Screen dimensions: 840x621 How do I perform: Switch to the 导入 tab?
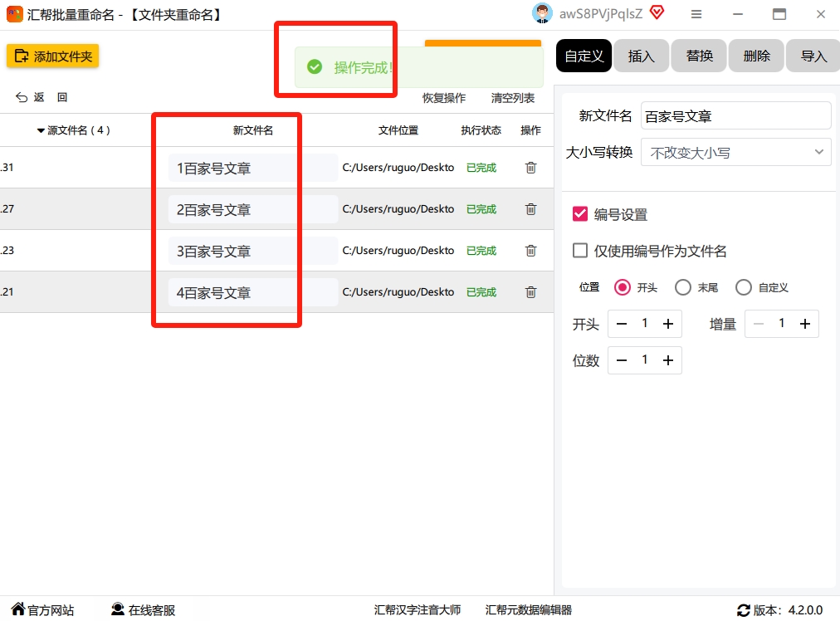click(x=813, y=55)
